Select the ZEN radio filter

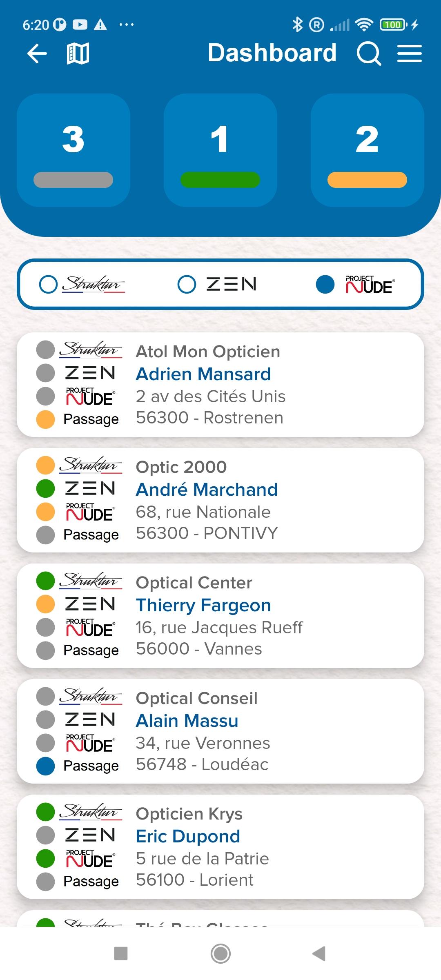[187, 284]
